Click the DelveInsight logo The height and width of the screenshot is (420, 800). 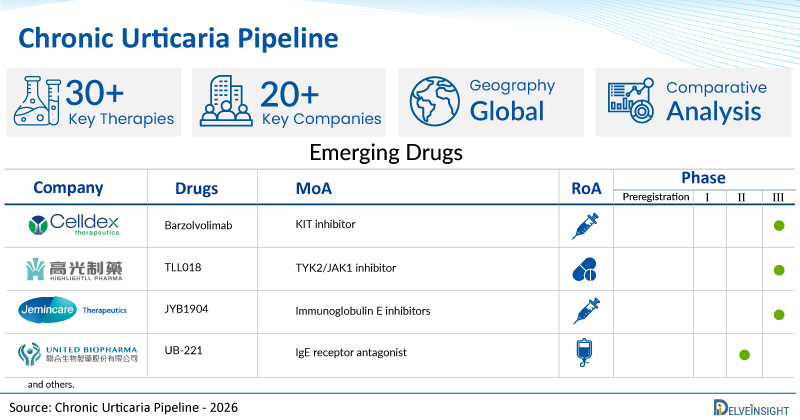pos(751,407)
